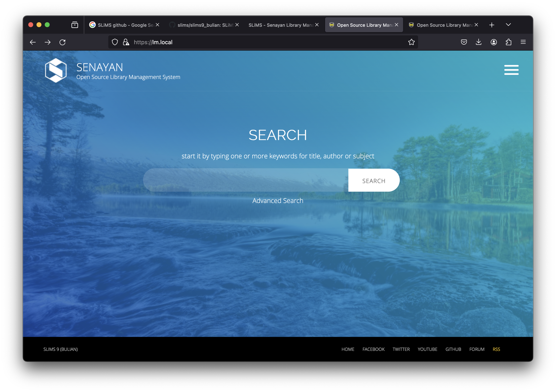Open Firefox downloads panel

click(478, 42)
